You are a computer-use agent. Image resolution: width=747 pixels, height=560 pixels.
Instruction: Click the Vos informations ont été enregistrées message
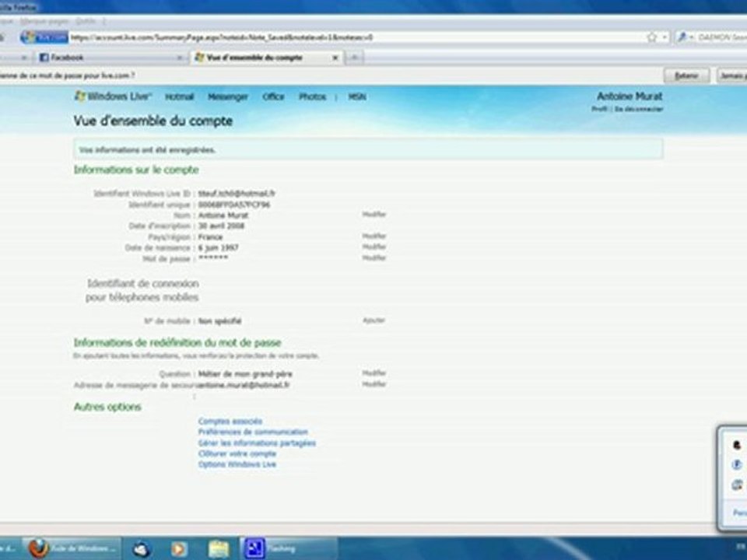tap(147, 150)
